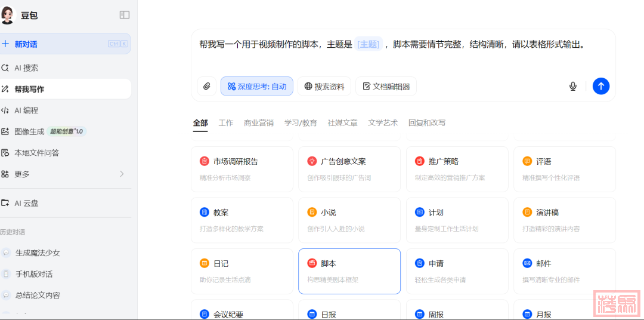Viewport: 644px width, 320px height.
Task: Open the 文档编辑器 option
Action: coord(386,87)
